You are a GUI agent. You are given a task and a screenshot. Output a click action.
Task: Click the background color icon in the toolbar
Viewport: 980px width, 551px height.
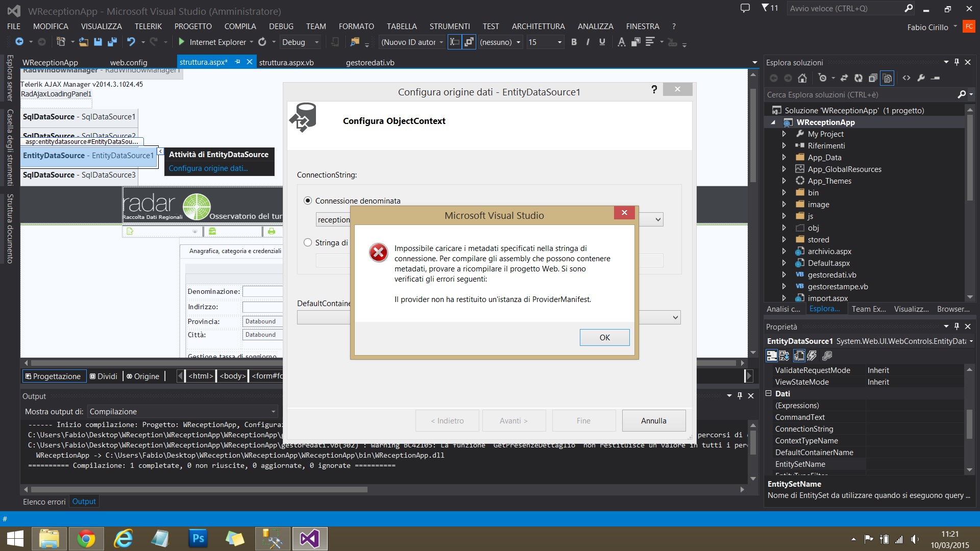[635, 42]
